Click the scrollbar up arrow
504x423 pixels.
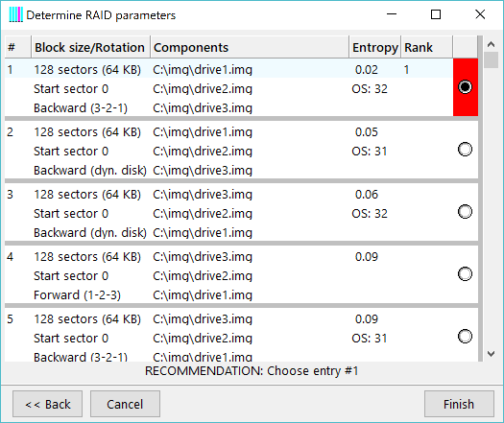pyautogui.click(x=491, y=44)
